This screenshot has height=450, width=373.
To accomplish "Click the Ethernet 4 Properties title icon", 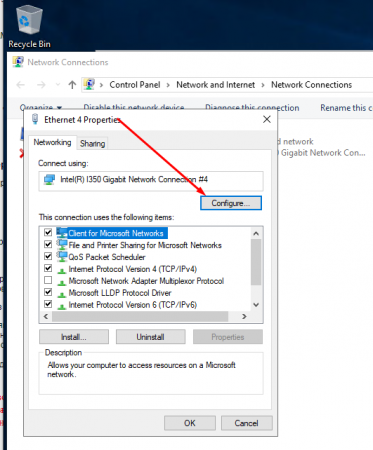I will [x=35, y=119].
